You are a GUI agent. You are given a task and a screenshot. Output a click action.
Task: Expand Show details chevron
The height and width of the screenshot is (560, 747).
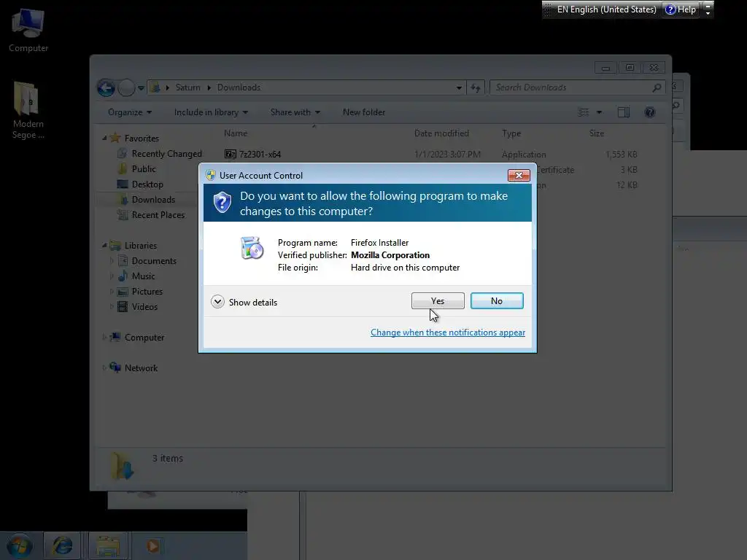(x=217, y=302)
